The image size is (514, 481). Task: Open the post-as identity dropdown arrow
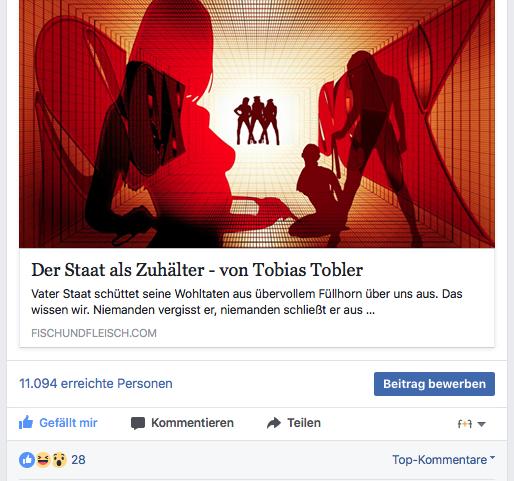pos(481,424)
